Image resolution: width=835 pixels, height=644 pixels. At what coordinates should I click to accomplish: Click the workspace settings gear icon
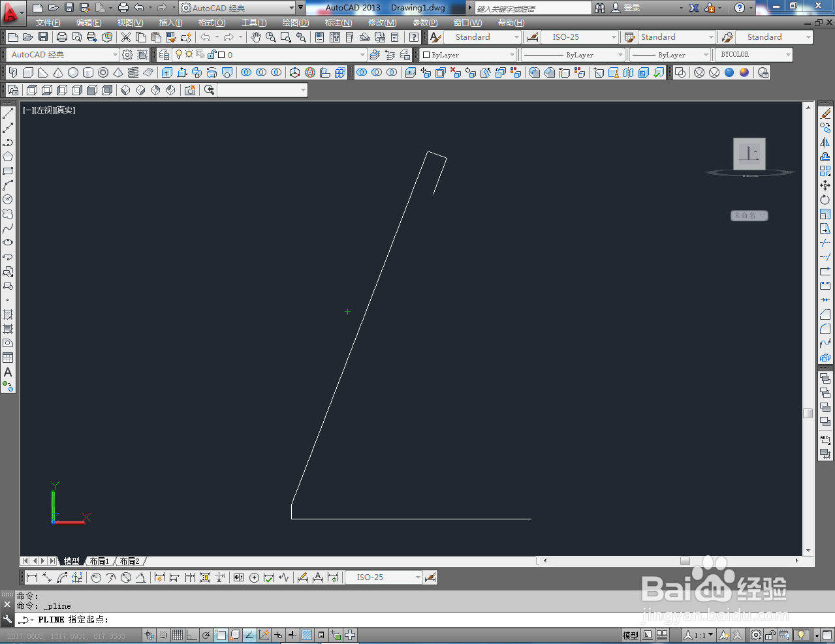[127, 55]
